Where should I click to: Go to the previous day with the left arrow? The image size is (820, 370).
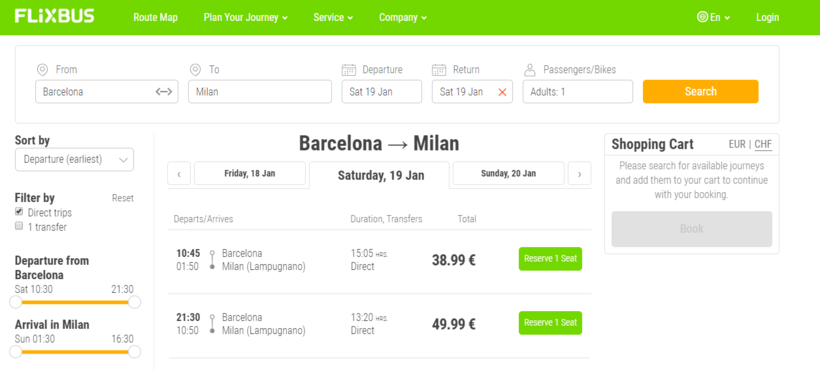click(x=179, y=174)
